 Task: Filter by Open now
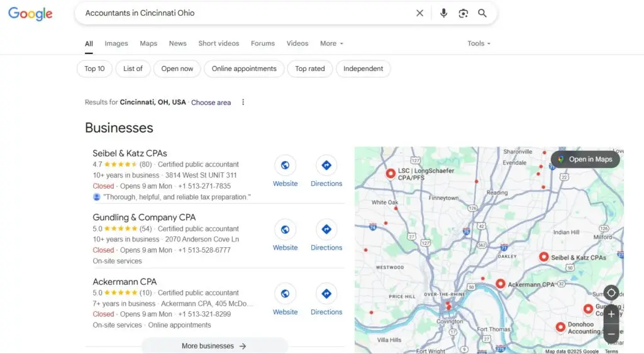click(x=177, y=69)
